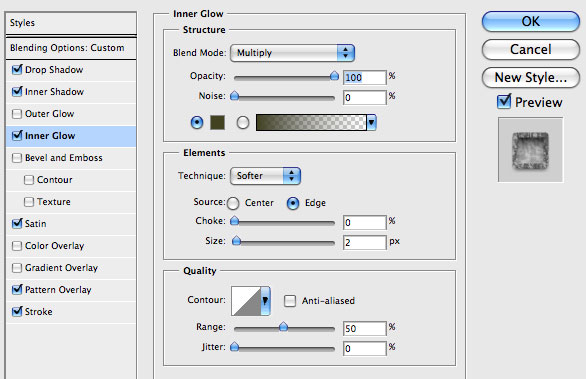Click the Noise value field
Screen dimensions: 586x379
pos(364,98)
